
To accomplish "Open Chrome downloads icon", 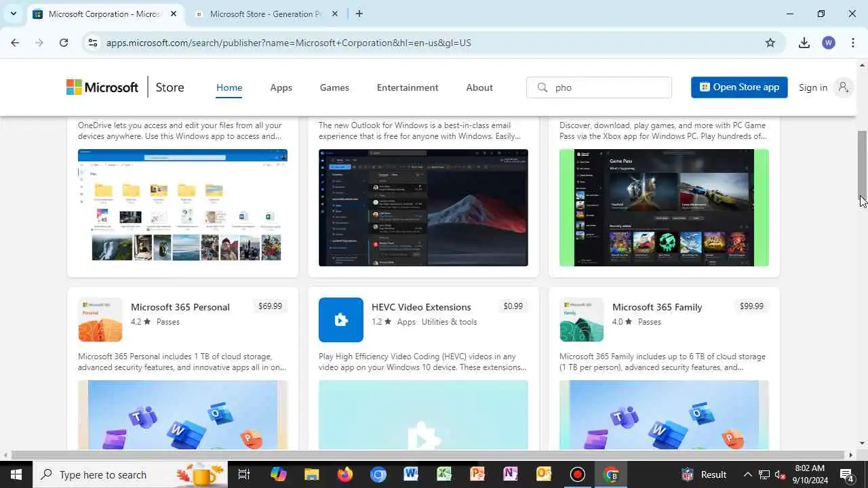I will click(x=804, y=43).
